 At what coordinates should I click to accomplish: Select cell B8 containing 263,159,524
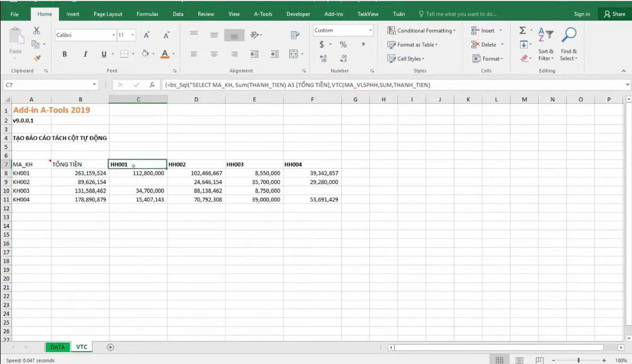coord(80,173)
